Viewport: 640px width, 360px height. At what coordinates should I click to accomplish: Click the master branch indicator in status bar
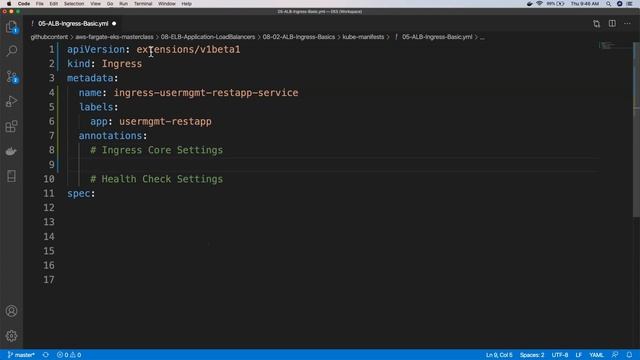point(21,355)
